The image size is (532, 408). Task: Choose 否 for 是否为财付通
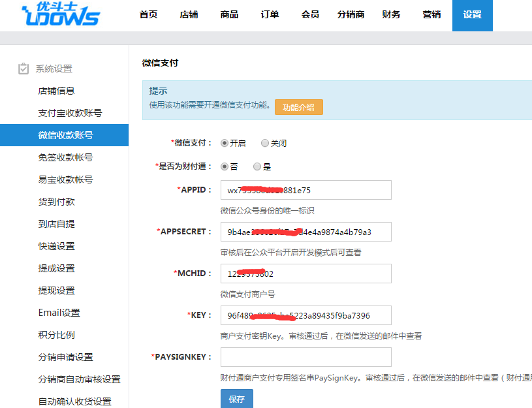click(x=225, y=166)
